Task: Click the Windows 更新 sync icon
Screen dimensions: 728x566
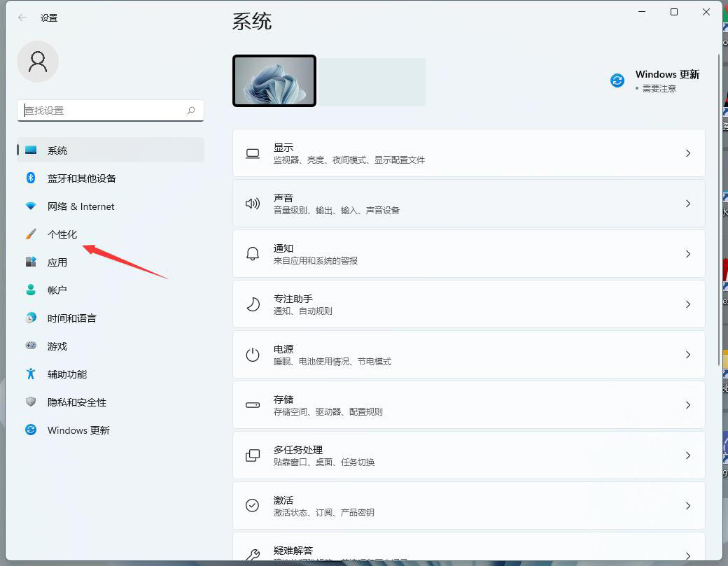Action: click(617, 80)
